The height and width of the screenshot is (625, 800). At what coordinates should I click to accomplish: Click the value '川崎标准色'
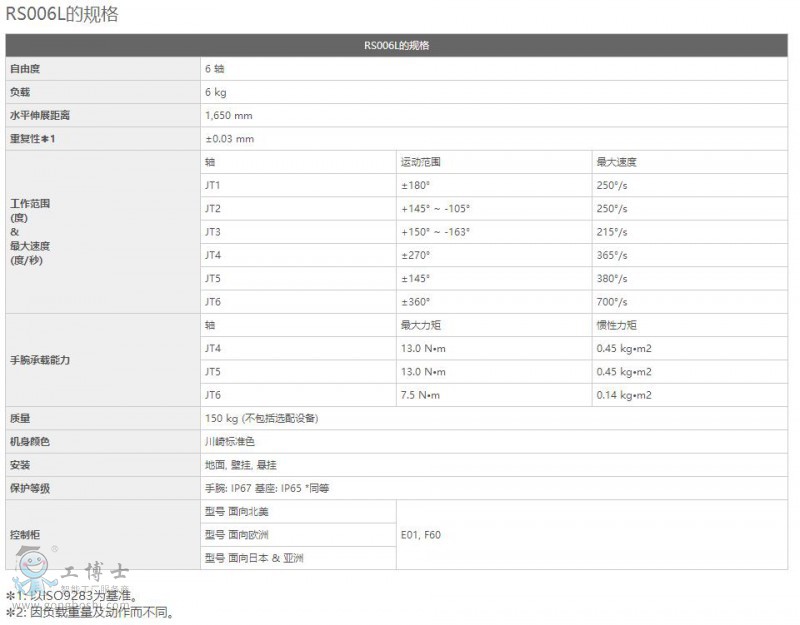pos(230,442)
